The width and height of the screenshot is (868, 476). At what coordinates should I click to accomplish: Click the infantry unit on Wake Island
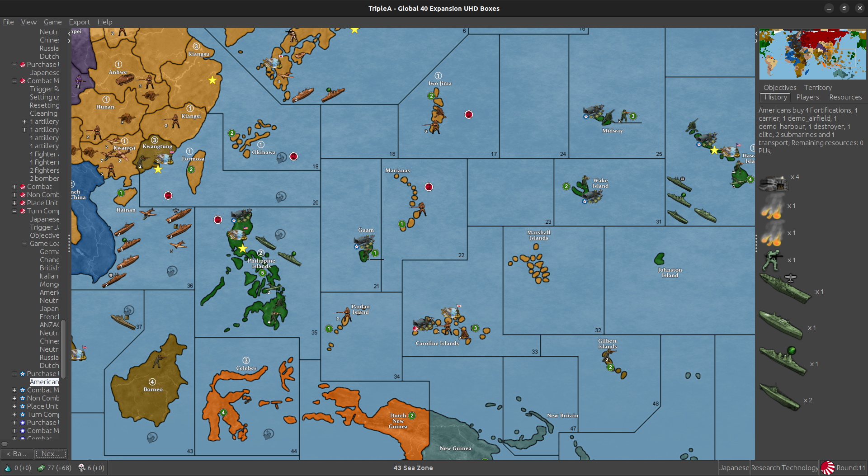(585, 182)
